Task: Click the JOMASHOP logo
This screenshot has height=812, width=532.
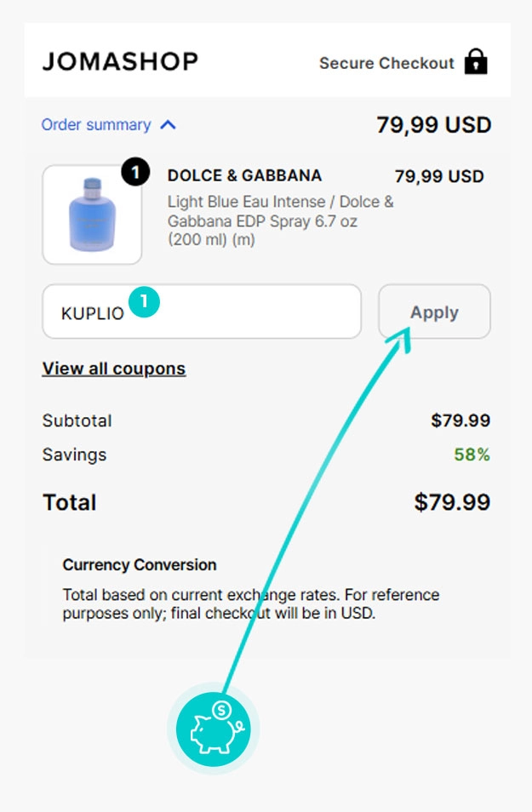Action: click(120, 61)
